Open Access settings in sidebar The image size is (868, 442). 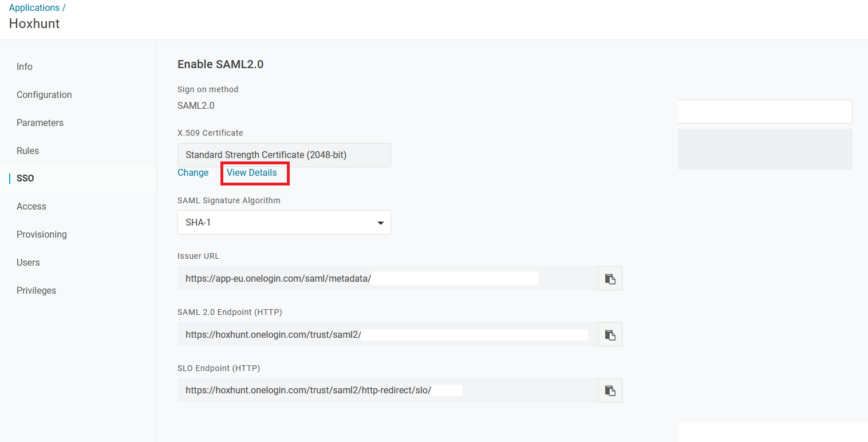click(31, 206)
